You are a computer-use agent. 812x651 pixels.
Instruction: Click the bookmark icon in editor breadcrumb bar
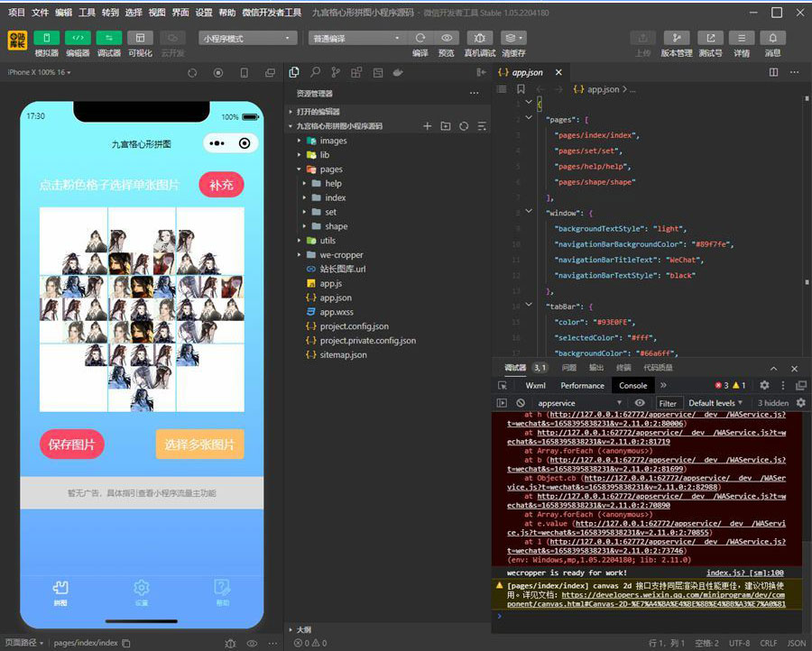point(521,89)
